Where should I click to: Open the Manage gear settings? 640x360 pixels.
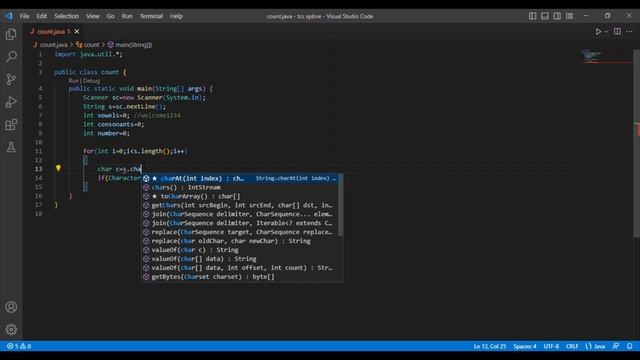[11, 329]
